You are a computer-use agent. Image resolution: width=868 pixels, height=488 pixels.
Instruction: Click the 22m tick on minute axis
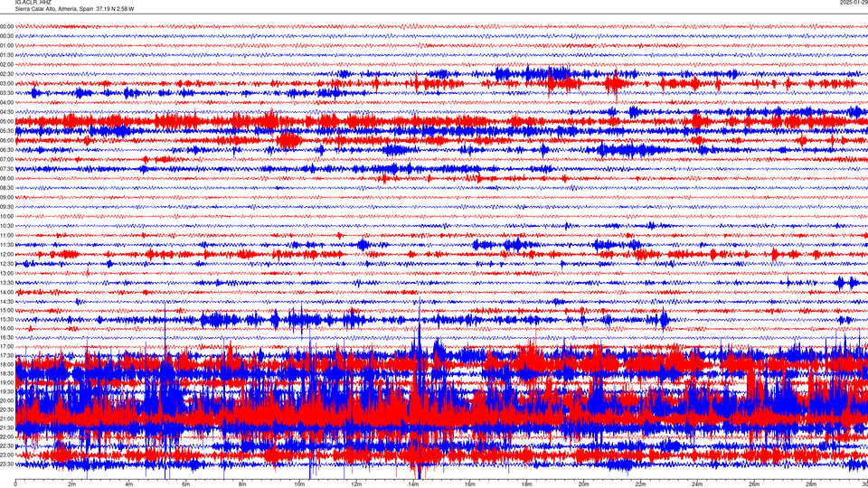[640, 484]
